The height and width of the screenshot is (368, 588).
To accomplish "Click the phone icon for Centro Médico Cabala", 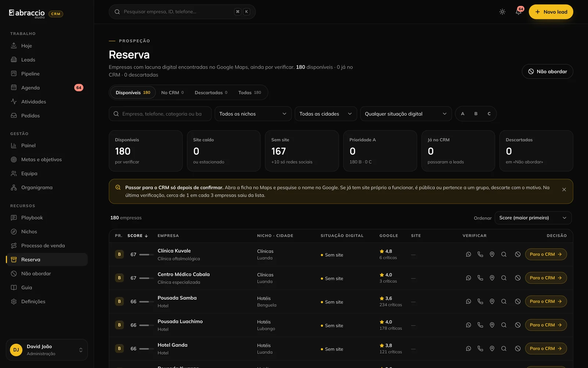I will coord(480,278).
